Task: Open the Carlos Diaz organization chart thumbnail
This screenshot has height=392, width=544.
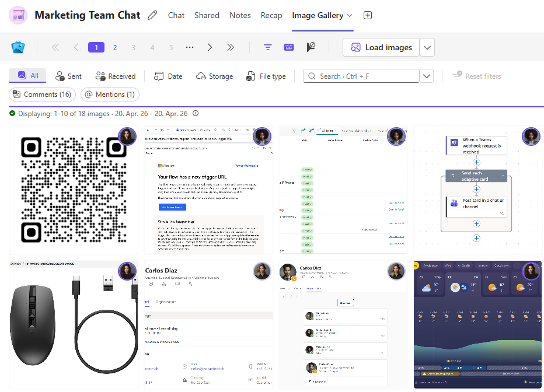Action: (x=343, y=325)
